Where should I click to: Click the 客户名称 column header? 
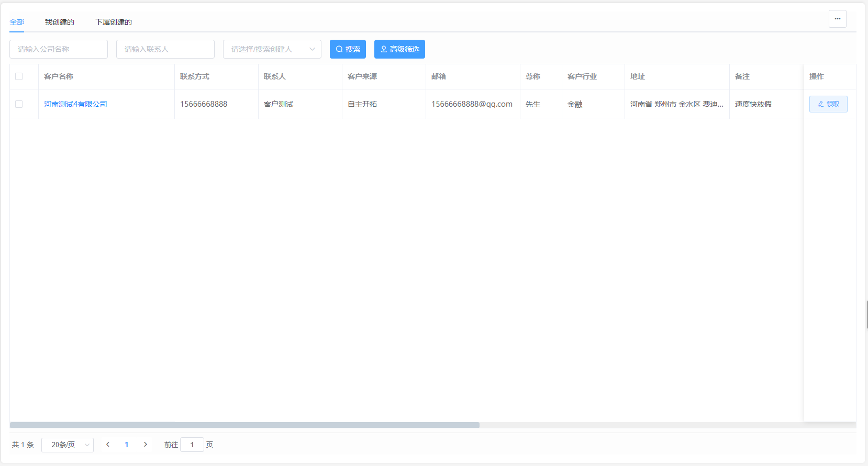click(x=59, y=76)
